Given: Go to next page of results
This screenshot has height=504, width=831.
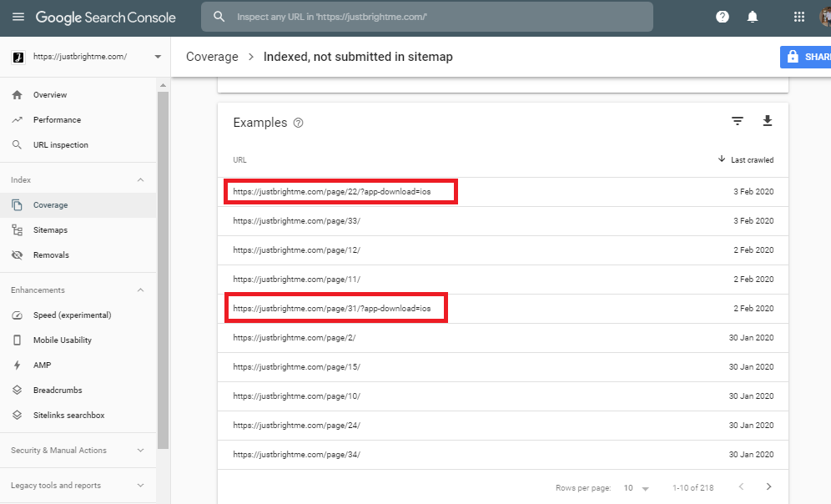Looking at the screenshot, I should 769,486.
